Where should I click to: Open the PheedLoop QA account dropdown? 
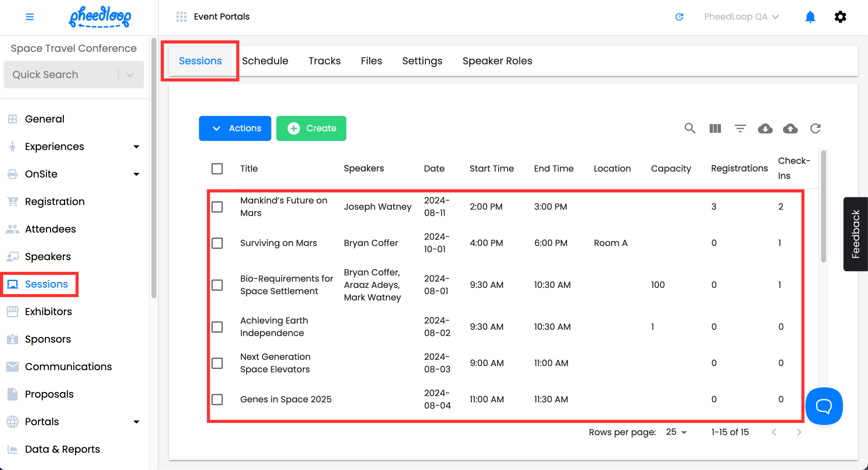click(741, 17)
